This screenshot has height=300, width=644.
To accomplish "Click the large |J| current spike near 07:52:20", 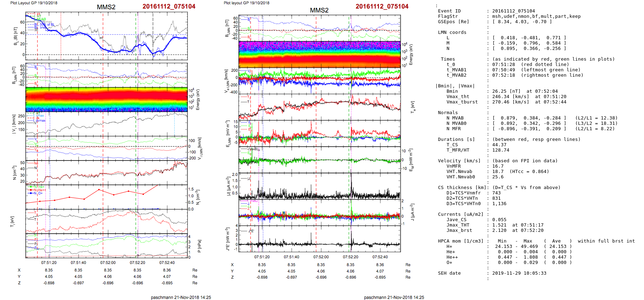I will [351, 182].
